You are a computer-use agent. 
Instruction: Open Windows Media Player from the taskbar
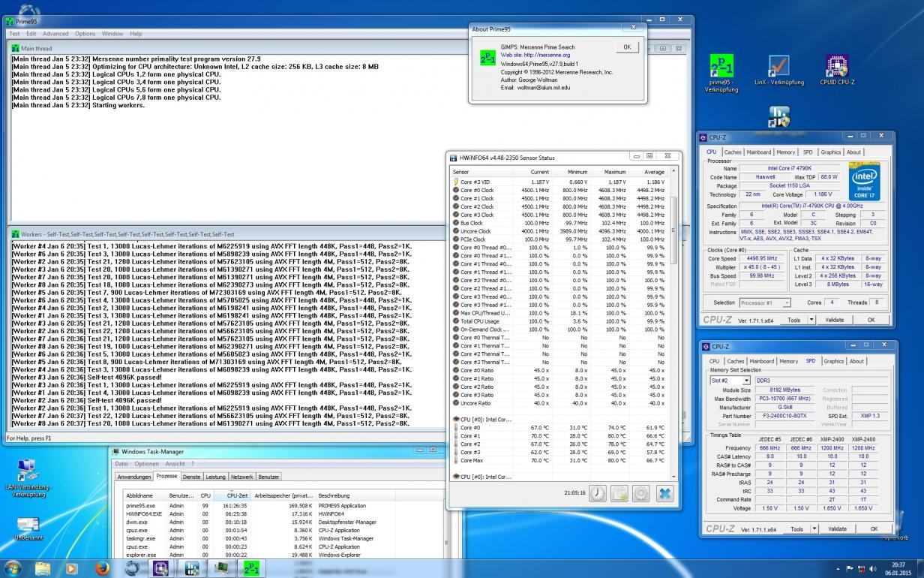point(71,568)
